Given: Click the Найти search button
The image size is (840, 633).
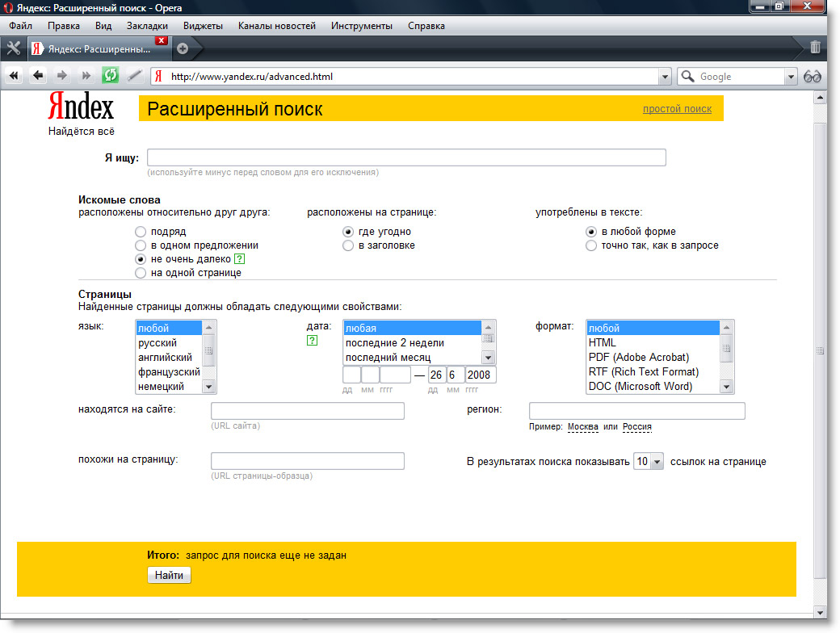Looking at the screenshot, I should (170, 575).
